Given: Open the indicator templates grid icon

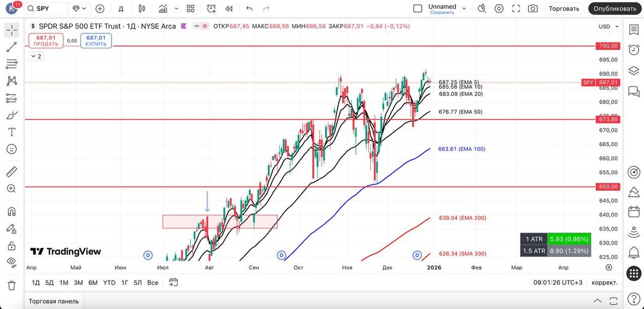Looking at the screenshot, I should (191, 9).
